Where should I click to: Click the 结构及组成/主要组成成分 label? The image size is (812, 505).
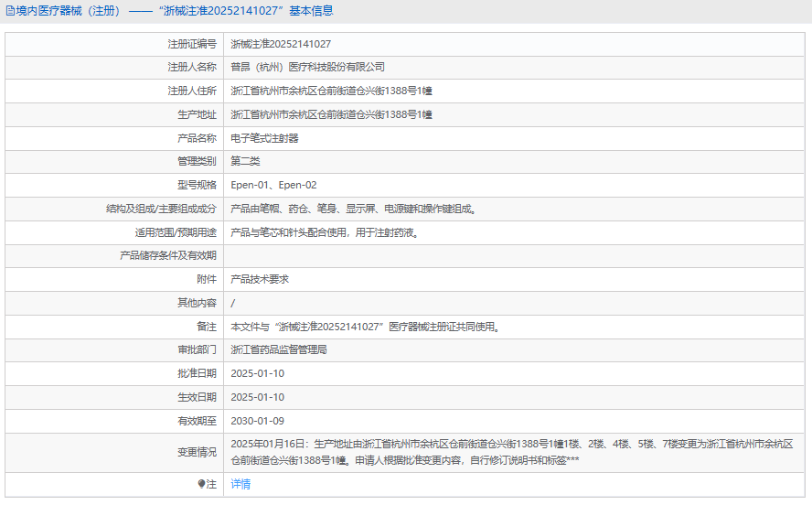[x=161, y=209]
